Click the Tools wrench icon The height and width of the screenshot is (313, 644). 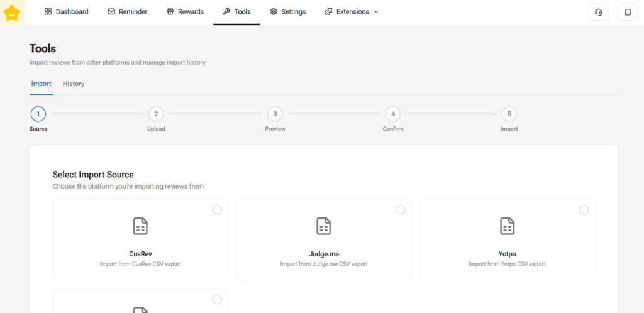point(226,12)
